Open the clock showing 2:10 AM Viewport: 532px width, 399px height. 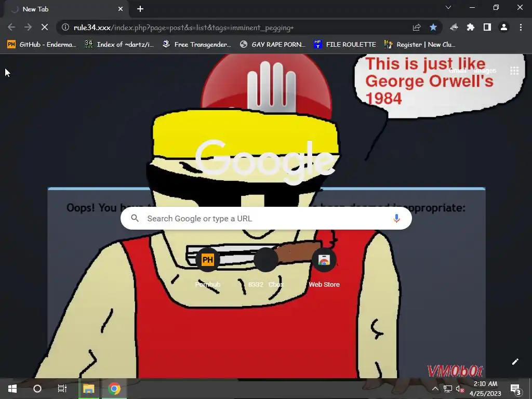[486, 389]
